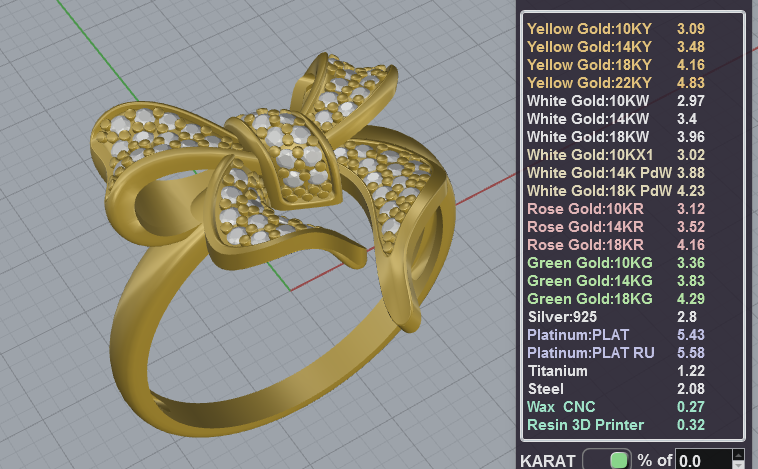
Task: Select the Resin 3D Printer row
Action: (616, 425)
